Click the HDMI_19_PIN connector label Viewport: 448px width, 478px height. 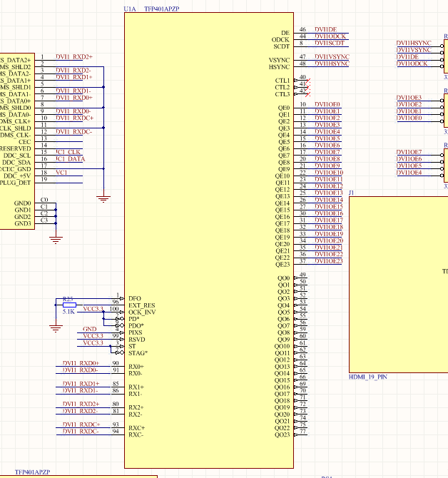coord(368,377)
